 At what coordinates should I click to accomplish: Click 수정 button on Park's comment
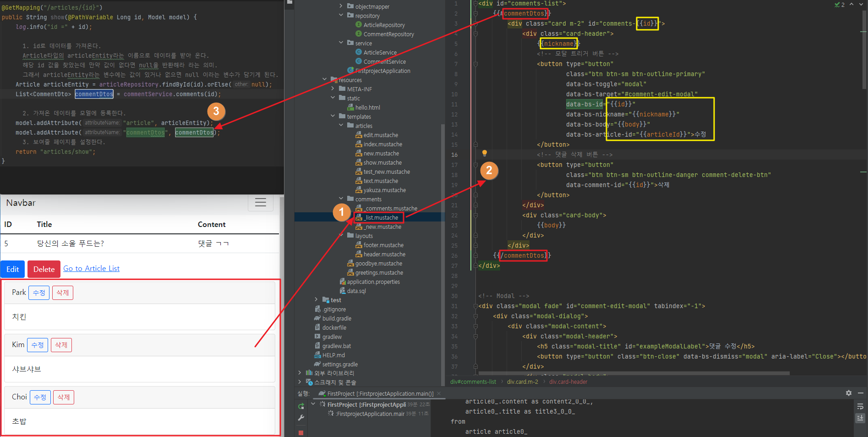click(39, 293)
